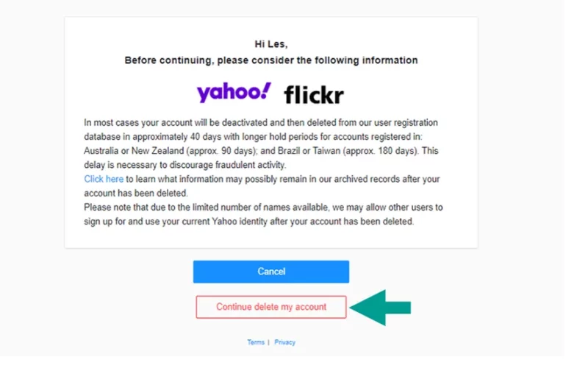Open the Terms link in footer
This screenshot has width=588, height=368.
(x=256, y=342)
